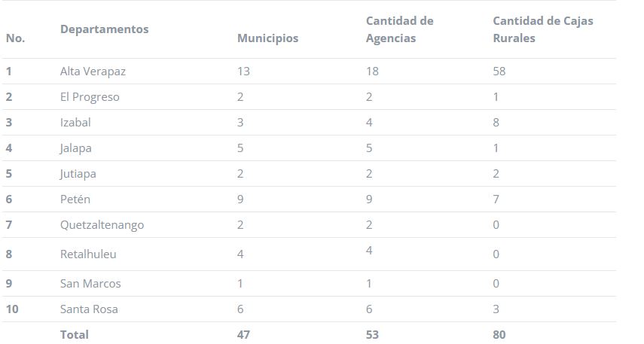Select the Retalhuleu department name
644x344 pixels.
(88, 254)
